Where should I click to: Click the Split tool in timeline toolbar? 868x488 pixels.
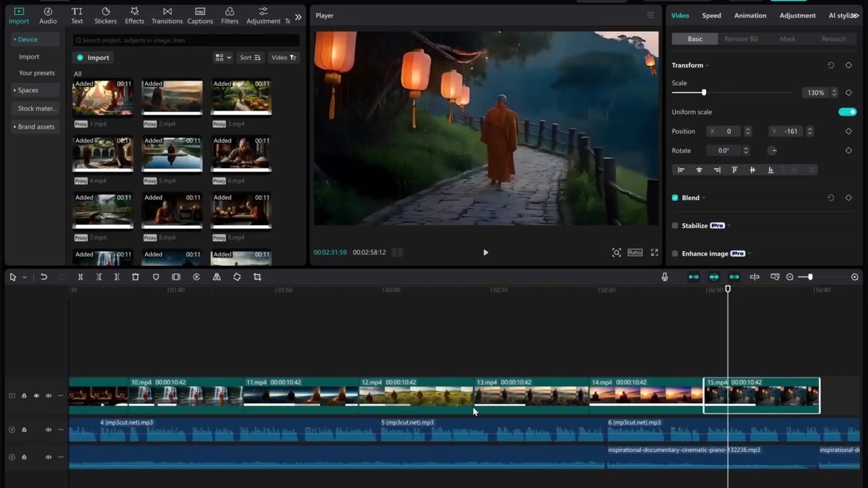tap(80, 277)
